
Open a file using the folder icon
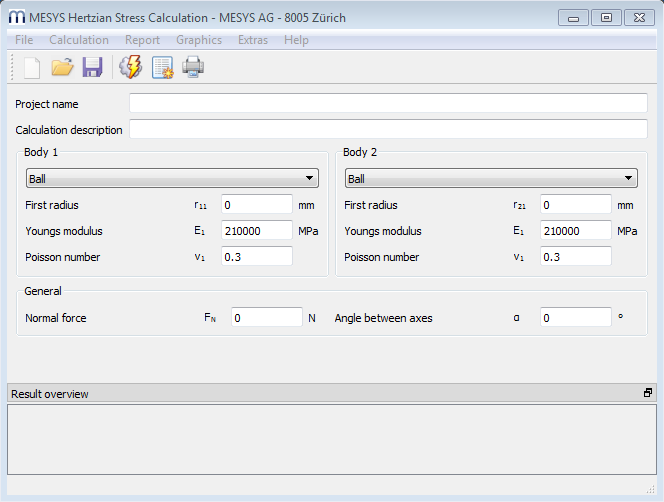click(63, 68)
